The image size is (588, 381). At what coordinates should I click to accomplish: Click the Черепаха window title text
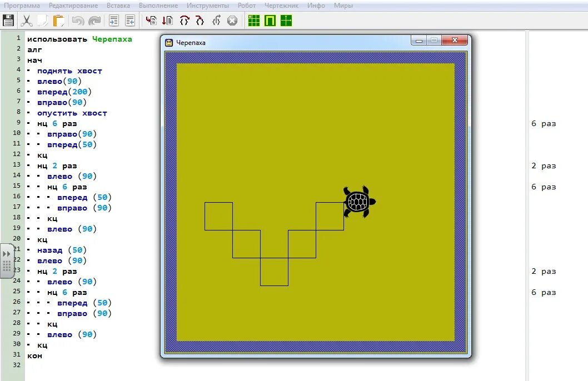click(191, 43)
